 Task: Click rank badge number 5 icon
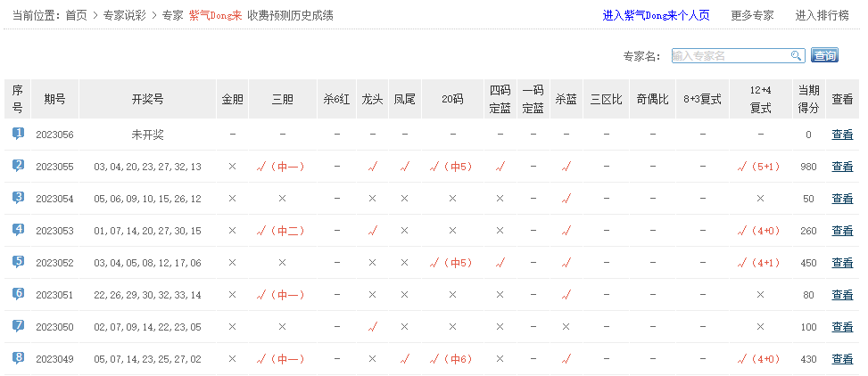[x=18, y=262]
